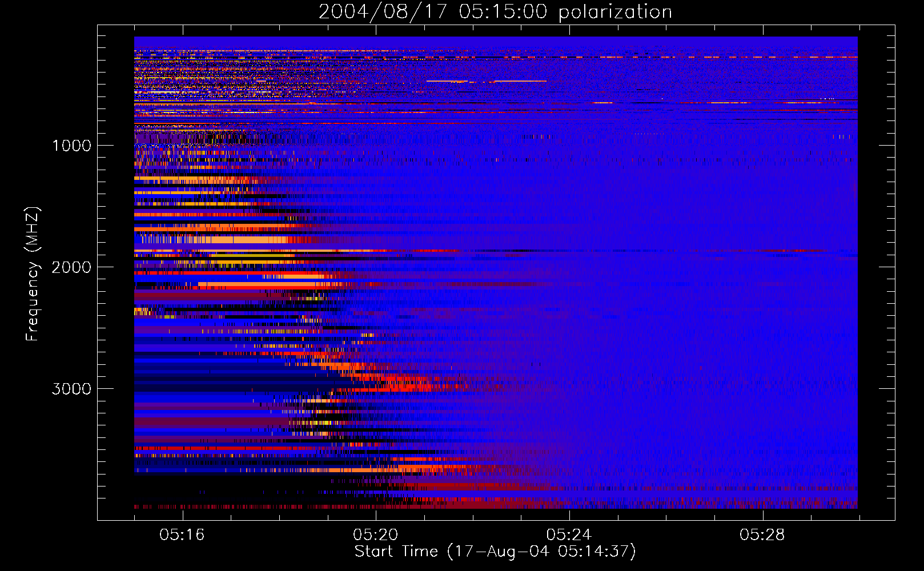Click the 05:20 time tick label
Viewport: 924px width, 571px height.
(x=375, y=535)
